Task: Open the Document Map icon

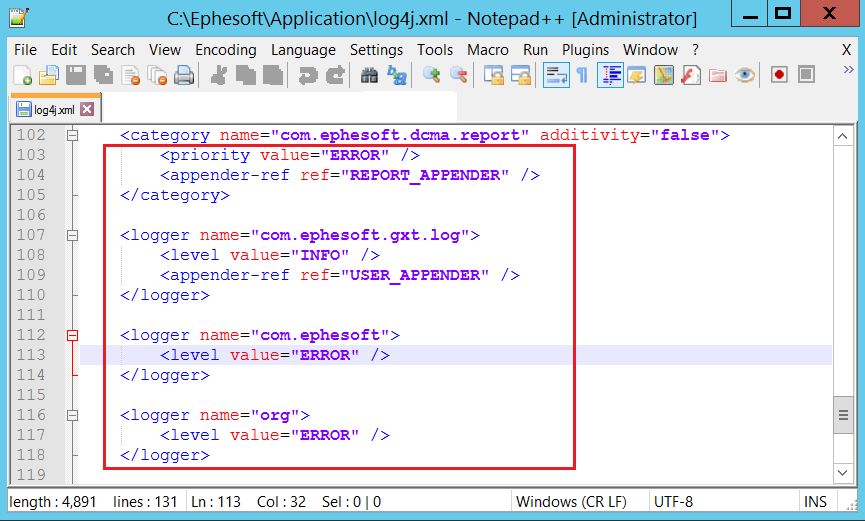Action: (664, 75)
